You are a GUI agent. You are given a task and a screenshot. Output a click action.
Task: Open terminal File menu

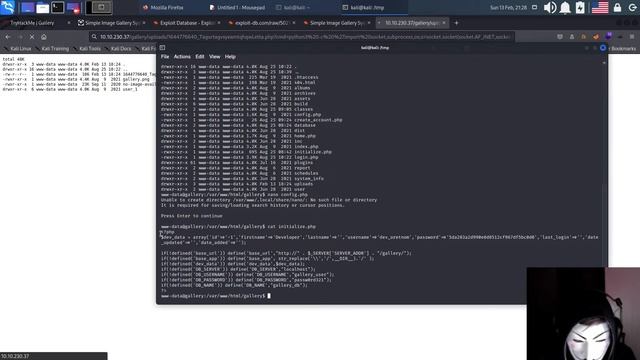[x=165, y=57]
